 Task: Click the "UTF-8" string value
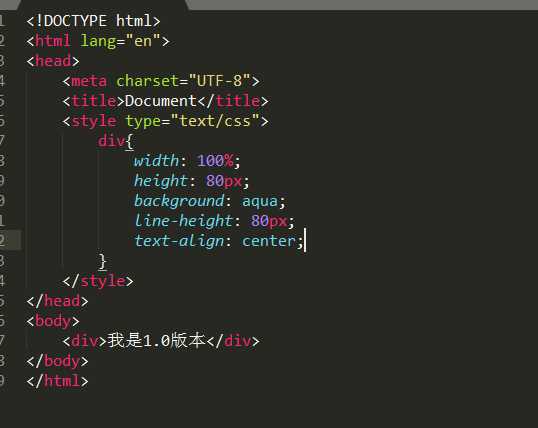[219, 81]
